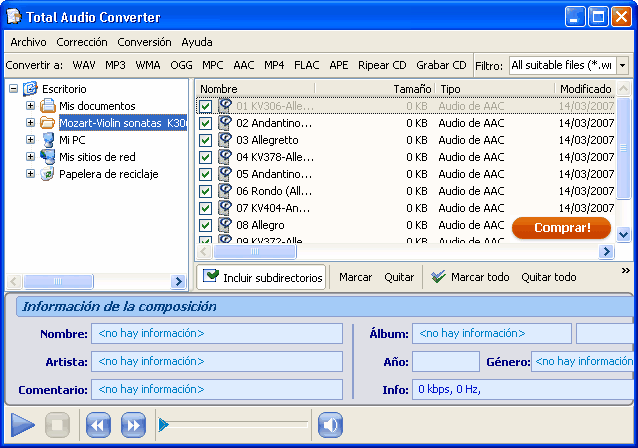This screenshot has height=448, width=638.
Task: Click the Quitar button
Action: click(399, 277)
